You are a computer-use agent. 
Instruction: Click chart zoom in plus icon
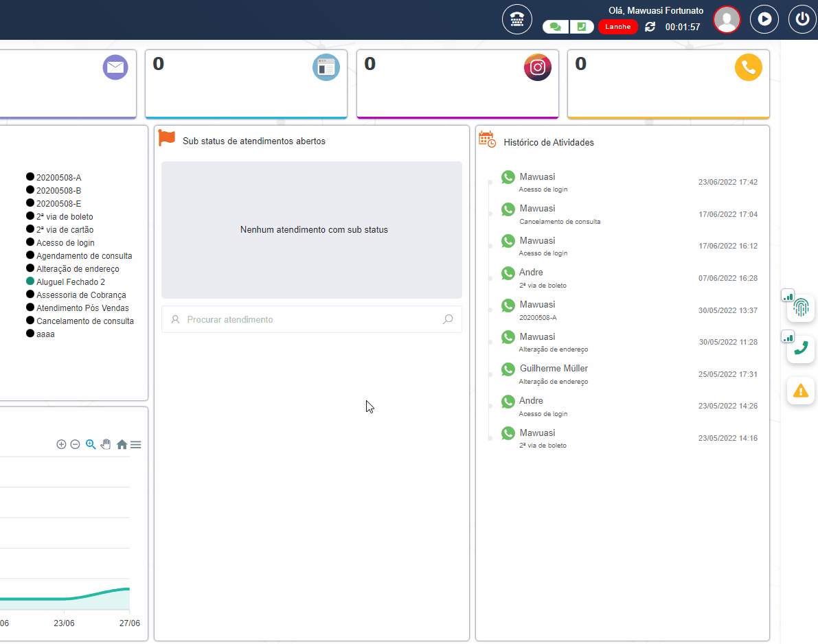[x=61, y=444]
